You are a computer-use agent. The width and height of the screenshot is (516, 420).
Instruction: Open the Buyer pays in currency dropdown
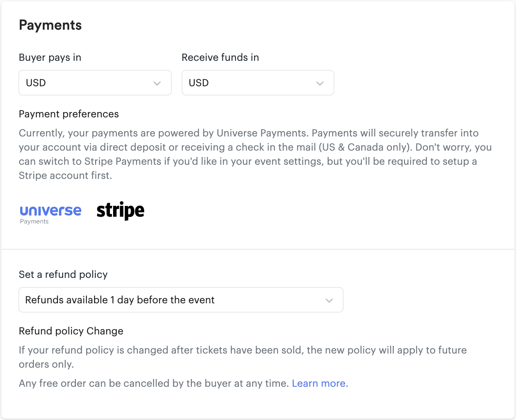click(x=95, y=83)
